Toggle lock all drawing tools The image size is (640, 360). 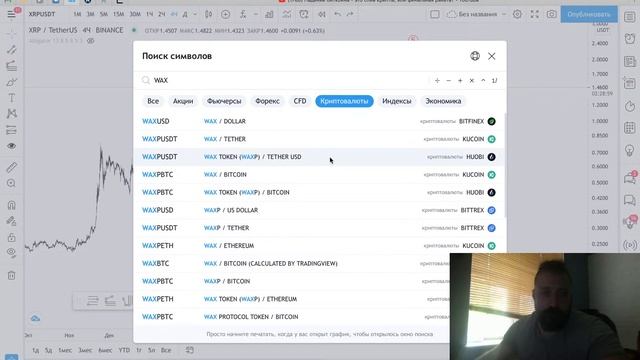click(x=11, y=237)
